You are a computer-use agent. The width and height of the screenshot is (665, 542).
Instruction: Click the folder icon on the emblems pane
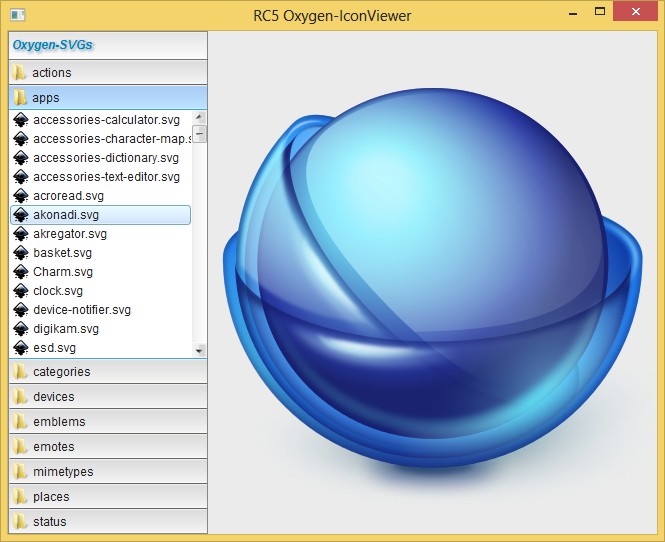[x=19, y=422]
